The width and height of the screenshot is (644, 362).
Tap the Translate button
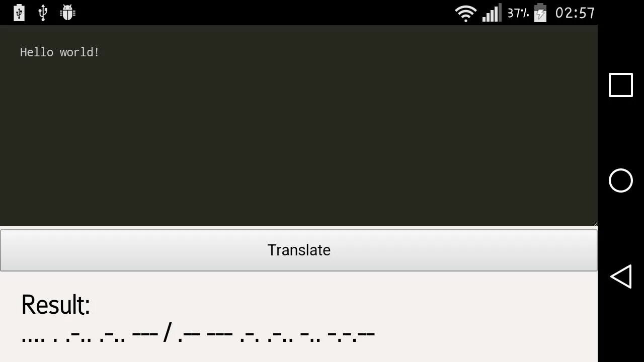[299, 250]
